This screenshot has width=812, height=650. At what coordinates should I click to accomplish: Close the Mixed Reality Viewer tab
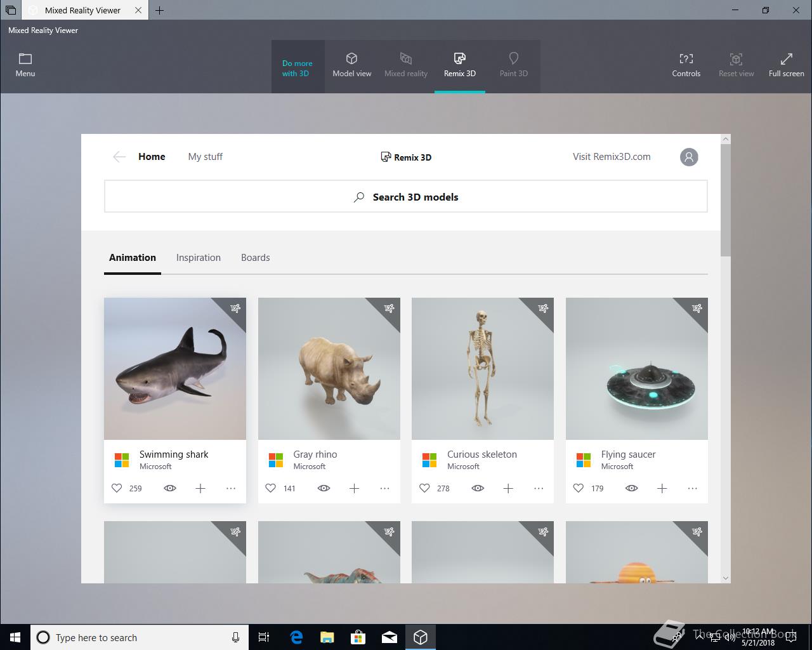click(x=138, y=10)
